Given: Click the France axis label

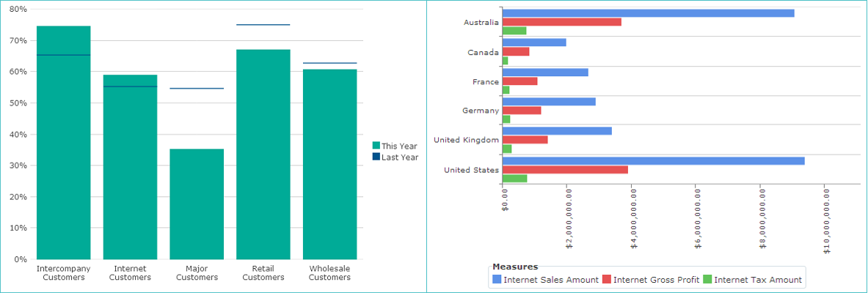Looking at the screenshot, I should 486,82.
